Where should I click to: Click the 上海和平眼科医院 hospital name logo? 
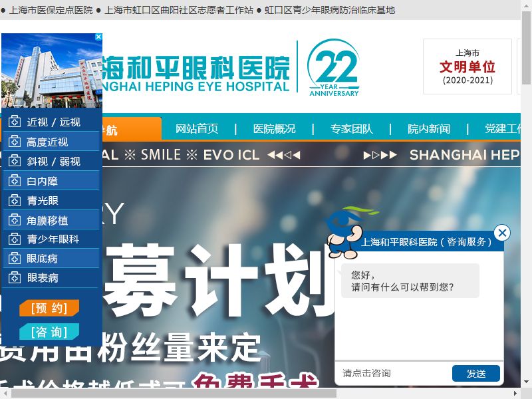[196, 74]
